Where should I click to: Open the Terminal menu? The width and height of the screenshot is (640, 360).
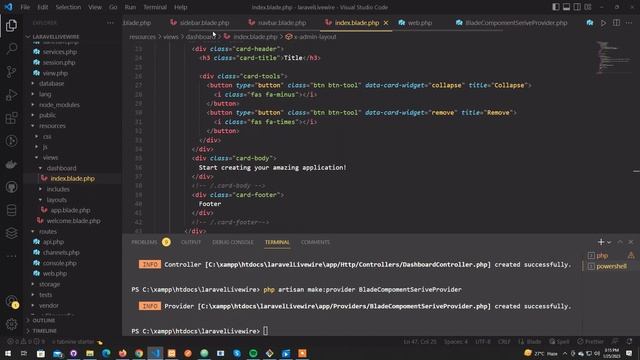point(155,7)
